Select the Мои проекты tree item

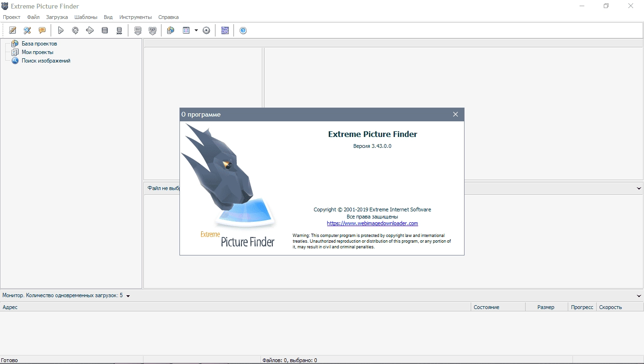[x=37, y=52]
